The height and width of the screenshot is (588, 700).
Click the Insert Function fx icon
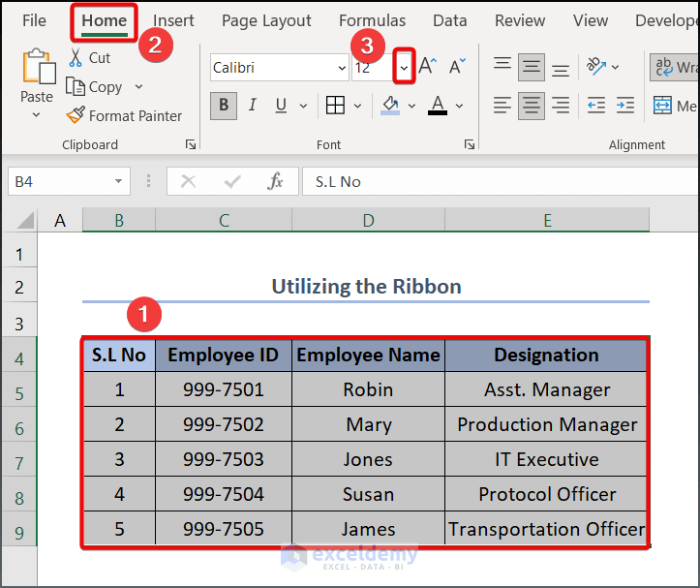275,181
